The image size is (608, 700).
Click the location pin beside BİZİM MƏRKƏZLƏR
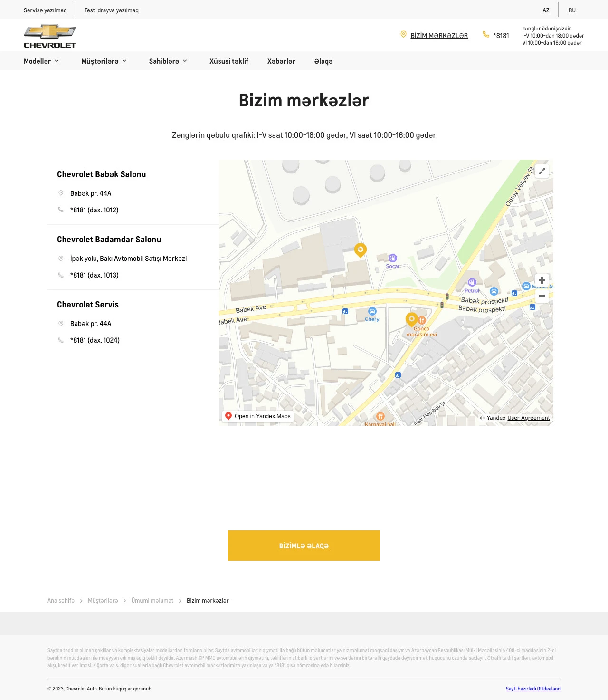(x=403, y=35)
